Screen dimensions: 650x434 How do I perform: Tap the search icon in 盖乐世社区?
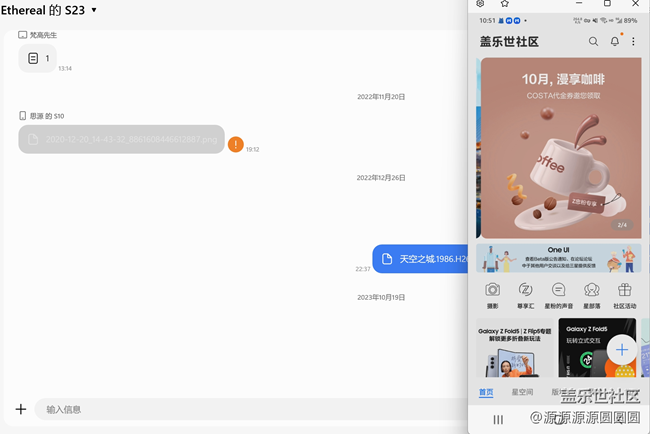(x=593, y=42)
